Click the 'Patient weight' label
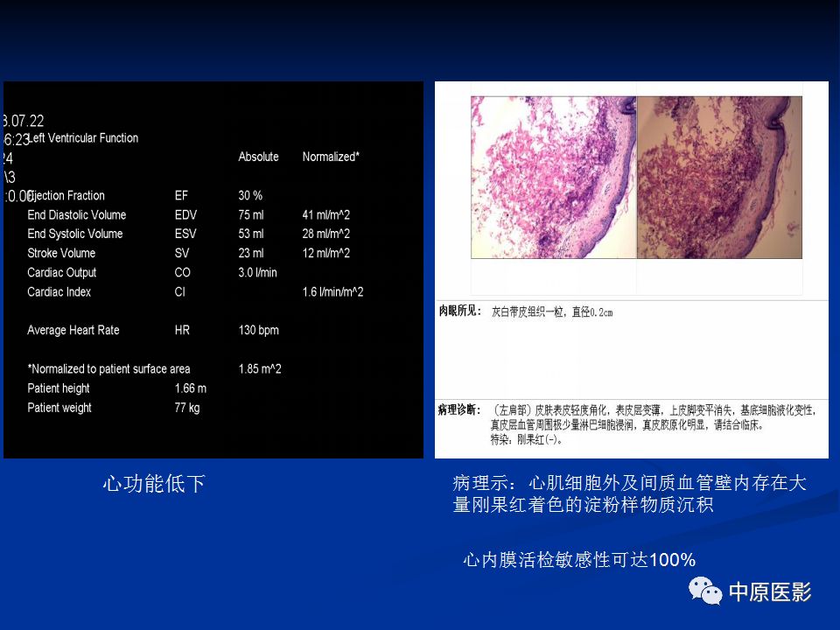This screenshot has height=630, width=840. 59,408
